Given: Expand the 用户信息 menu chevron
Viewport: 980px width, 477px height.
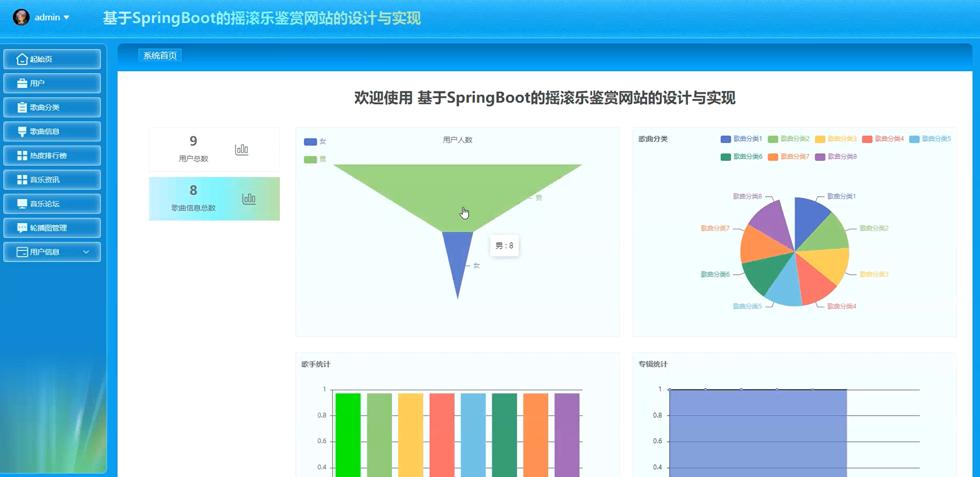Looking at the screenshot, I should 86,252.
